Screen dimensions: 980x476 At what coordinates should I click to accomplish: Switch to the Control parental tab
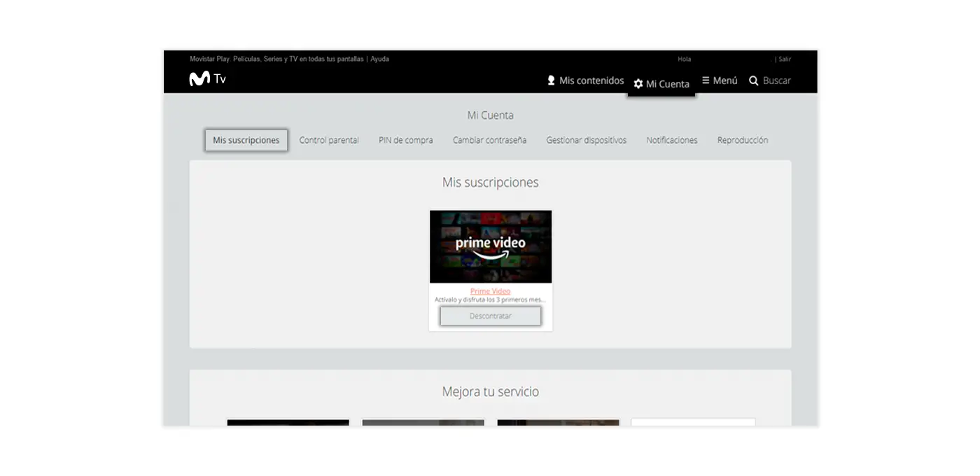329,140
